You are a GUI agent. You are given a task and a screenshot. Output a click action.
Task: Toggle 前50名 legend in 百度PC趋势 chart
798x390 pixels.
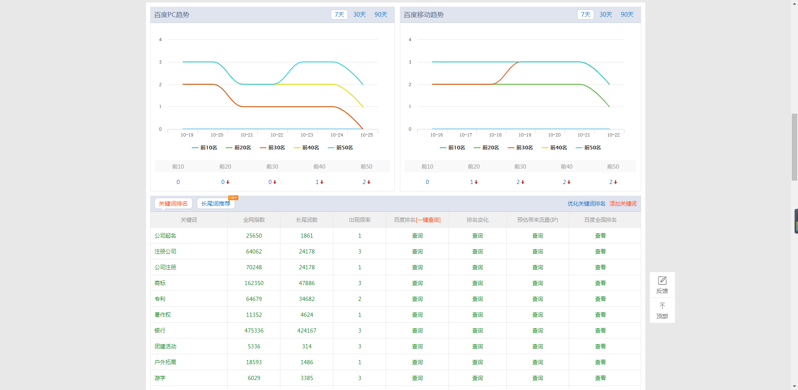(340, 148)
